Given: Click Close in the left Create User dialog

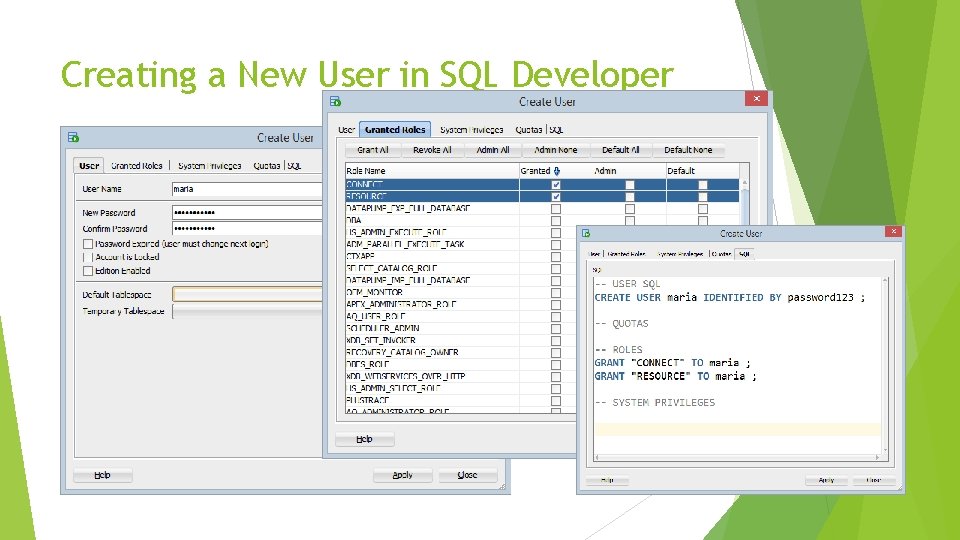Looking at the screenshot, I should pos(467,475).
